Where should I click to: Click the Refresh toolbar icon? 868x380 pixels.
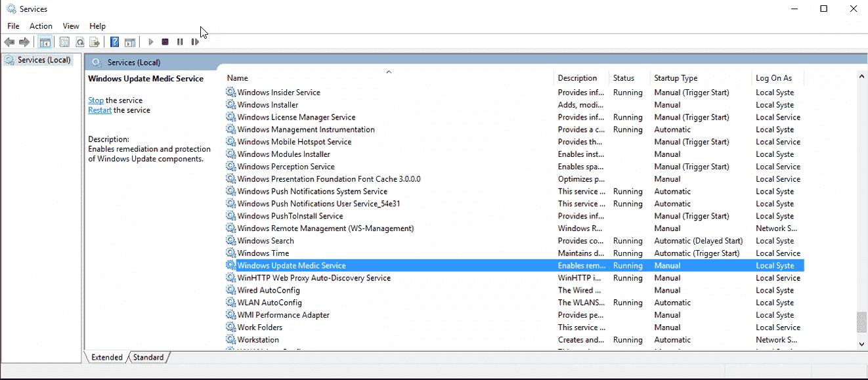click(x=79, y=42)
